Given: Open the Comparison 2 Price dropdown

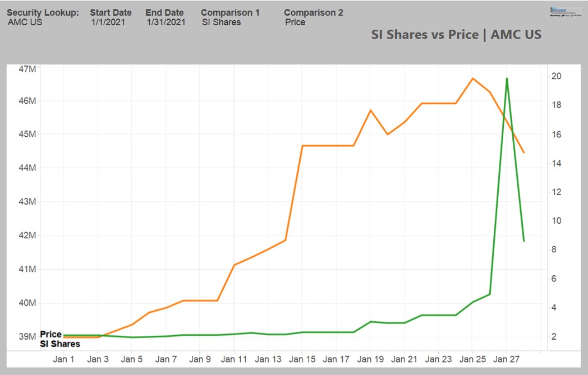Looking at the screenshot, I should [295, 22].
